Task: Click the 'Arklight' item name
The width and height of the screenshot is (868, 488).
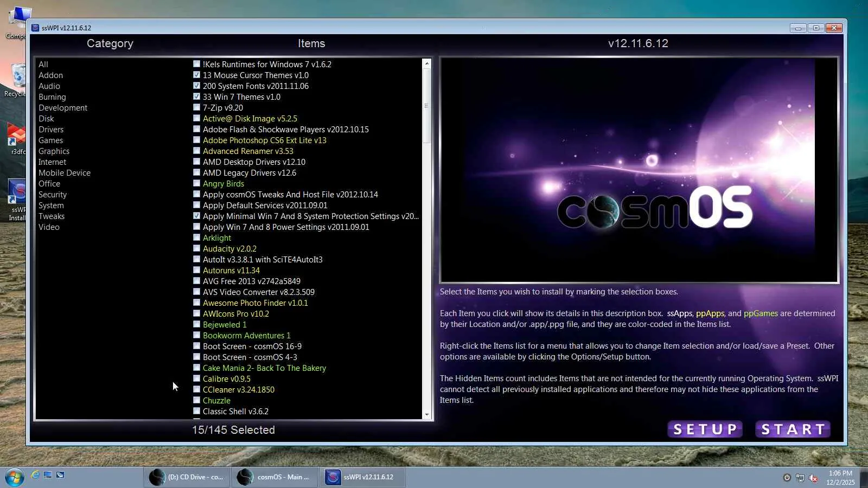Action: click(x=217, y=237)
